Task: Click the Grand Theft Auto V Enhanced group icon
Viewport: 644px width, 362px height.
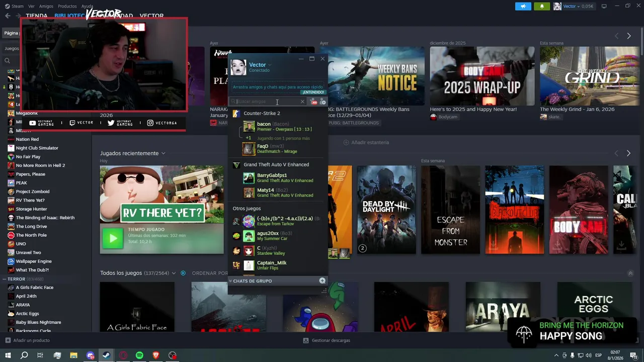Action: [236, 165]
